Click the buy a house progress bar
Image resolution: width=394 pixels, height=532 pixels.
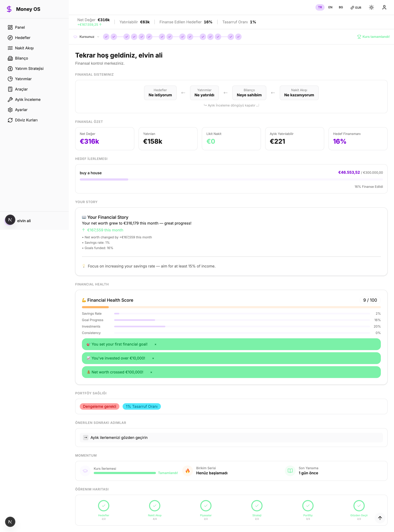pyautogui.click(x=231, y=179)
